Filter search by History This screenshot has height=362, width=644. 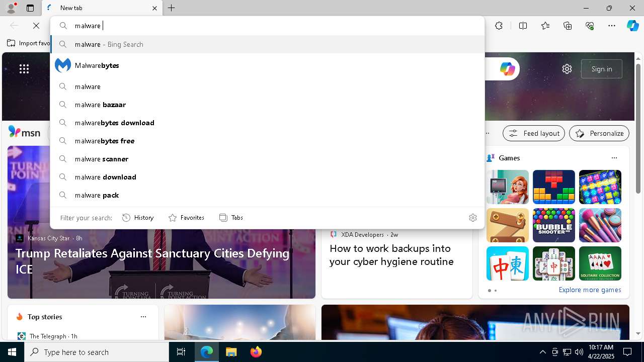138,218
